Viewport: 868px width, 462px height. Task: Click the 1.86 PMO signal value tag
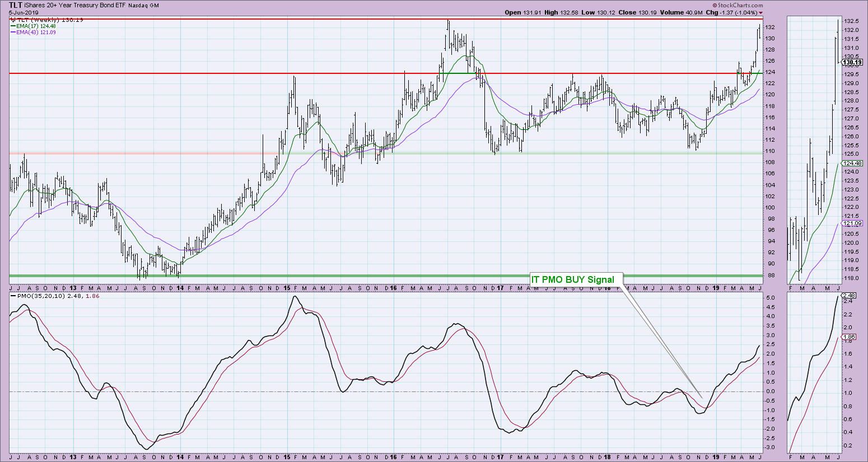[x=850, y=337]
